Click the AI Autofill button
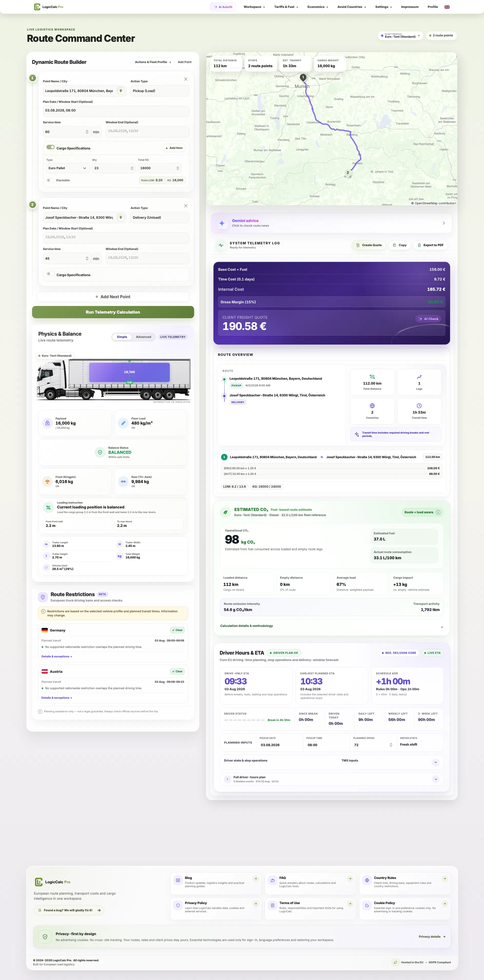484x980 pixels. tap(223, 7)
